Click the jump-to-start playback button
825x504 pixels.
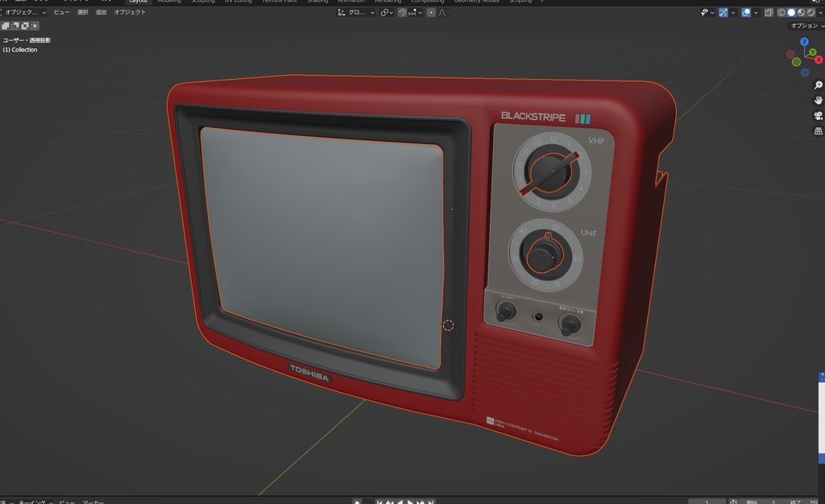(379, 500)
